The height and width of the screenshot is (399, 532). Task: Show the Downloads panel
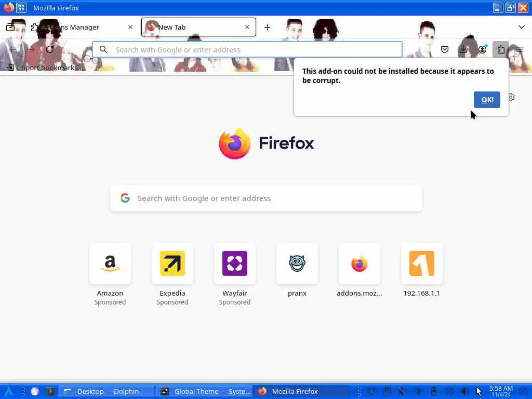pos(463,49)
